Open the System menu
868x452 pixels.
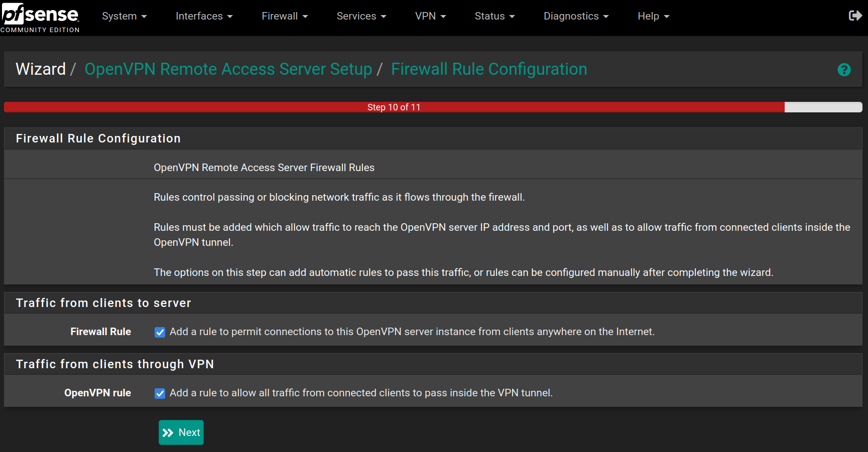click(125, 16)
